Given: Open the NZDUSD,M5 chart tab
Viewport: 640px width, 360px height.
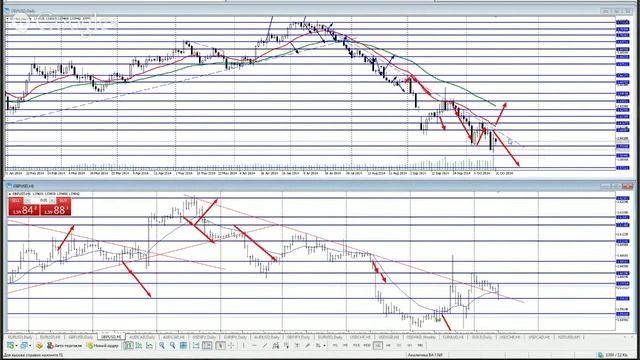Looking at the screenshot, I should pos(569,337).
